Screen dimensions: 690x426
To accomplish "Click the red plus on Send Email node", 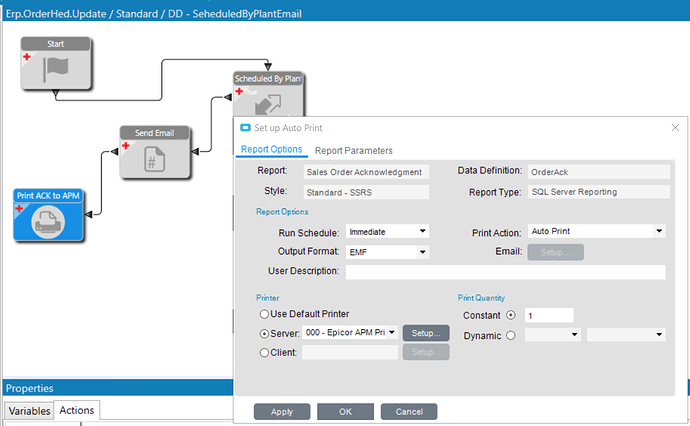I will [126, 146].
